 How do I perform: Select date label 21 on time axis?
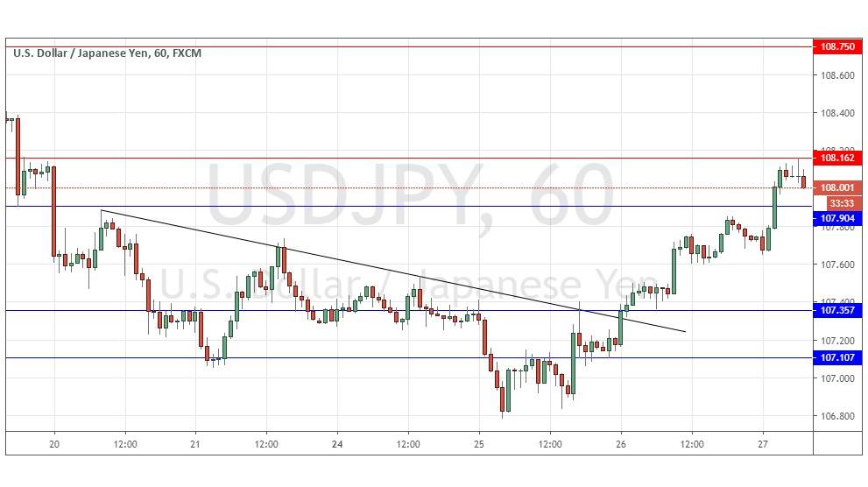coord(195,444)
